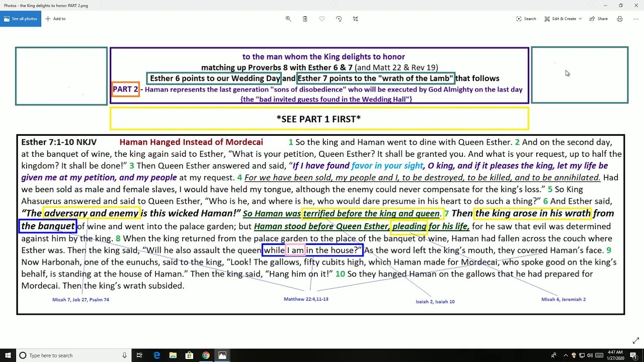Viewport: 644px width, 362px height.
Task: Launch Microsoft Edge from the taskbar
Action: coord(157,355)
